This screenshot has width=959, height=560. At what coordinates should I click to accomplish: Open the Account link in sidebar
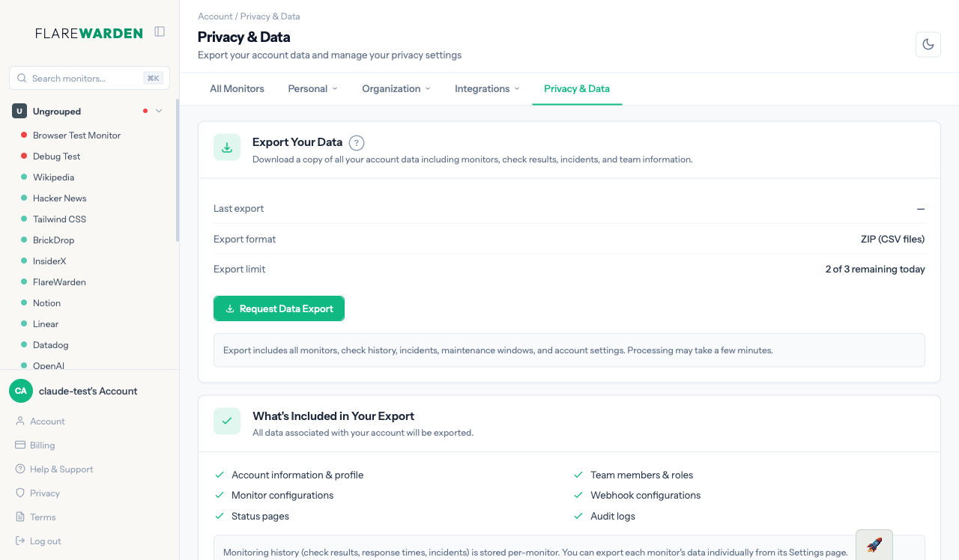[47, 421]
